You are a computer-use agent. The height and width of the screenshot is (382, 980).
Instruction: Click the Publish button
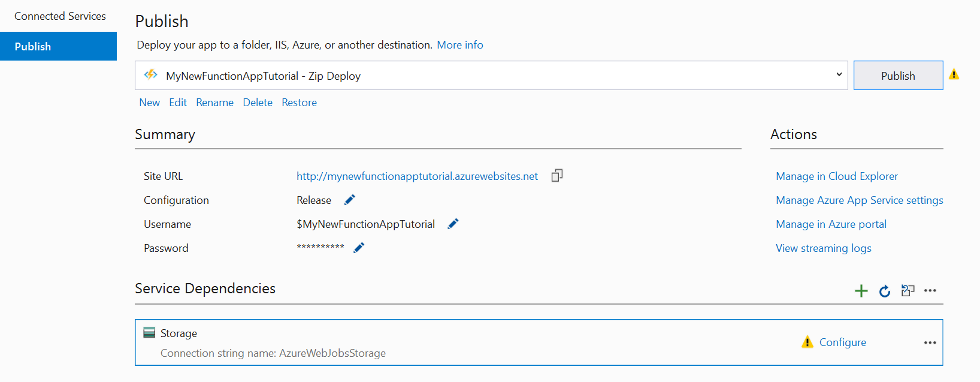pos(898,76)
